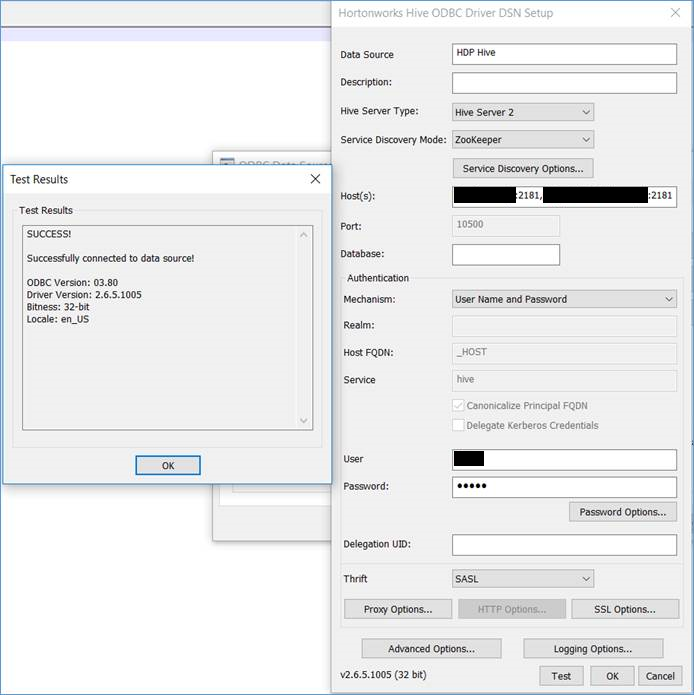Click 'Bitness: 32-bit' line

(x=58, y=307)
